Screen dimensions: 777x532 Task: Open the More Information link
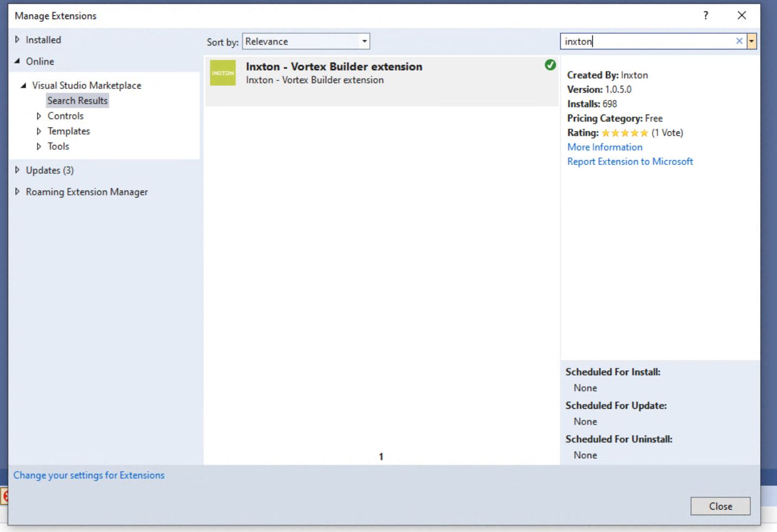pyautogui.click(x=605, y=147)
